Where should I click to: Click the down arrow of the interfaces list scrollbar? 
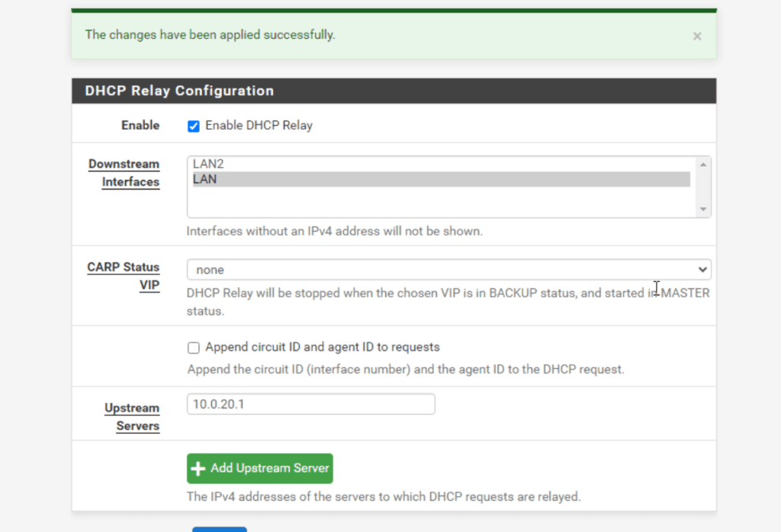[x=703, y=210]
